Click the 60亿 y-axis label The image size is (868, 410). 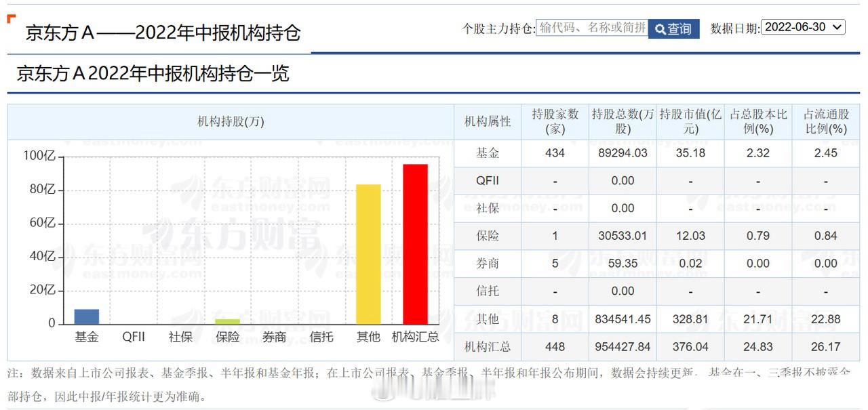[42, 223]
